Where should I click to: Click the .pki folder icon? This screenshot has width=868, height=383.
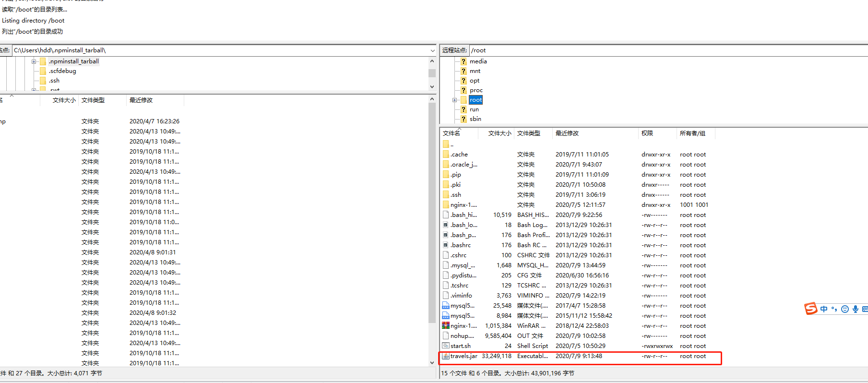(446, 185)
